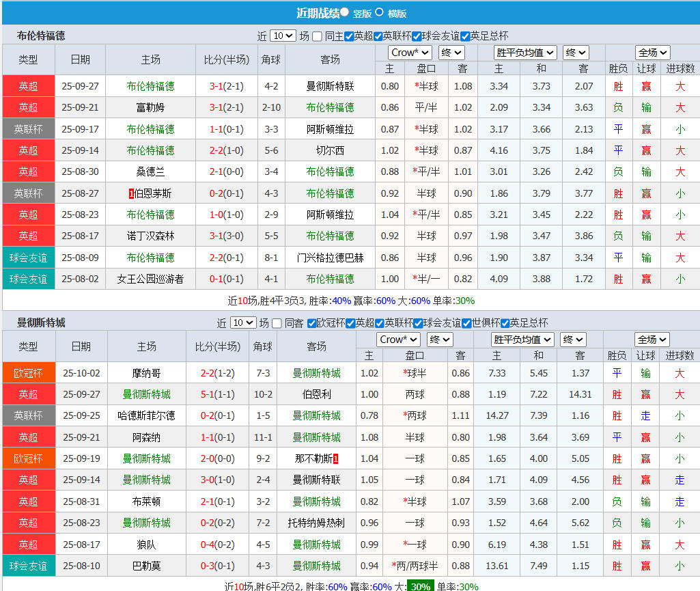Open the Crow* dropdown in 布伦特福德 table

coord(410,53)
